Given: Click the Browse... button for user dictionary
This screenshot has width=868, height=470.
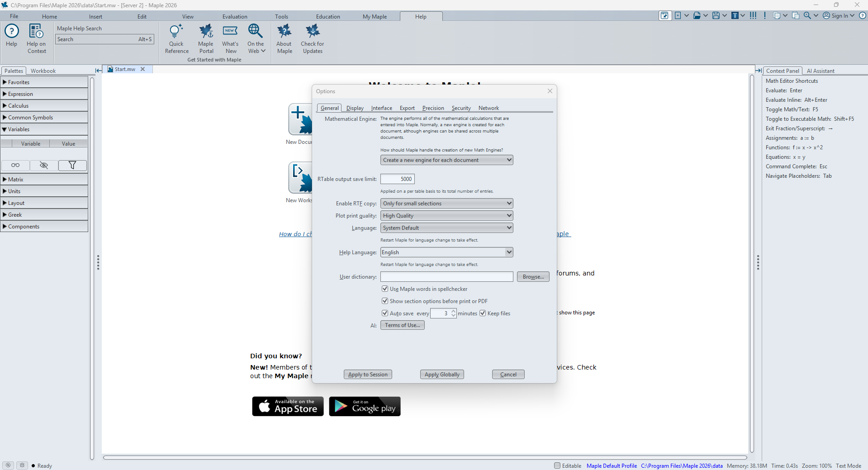Looking at the screenshot, I should 533,277.
